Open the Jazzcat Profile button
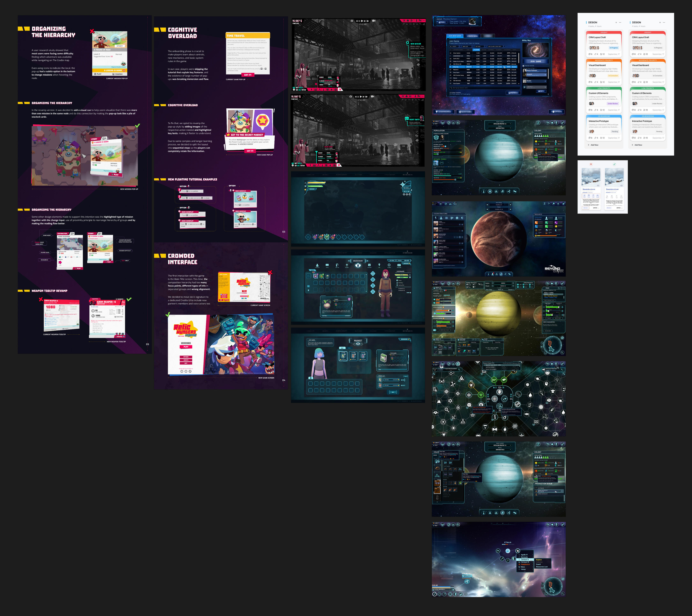This screenshot has height=616, width=692. (x=442, y=23)
